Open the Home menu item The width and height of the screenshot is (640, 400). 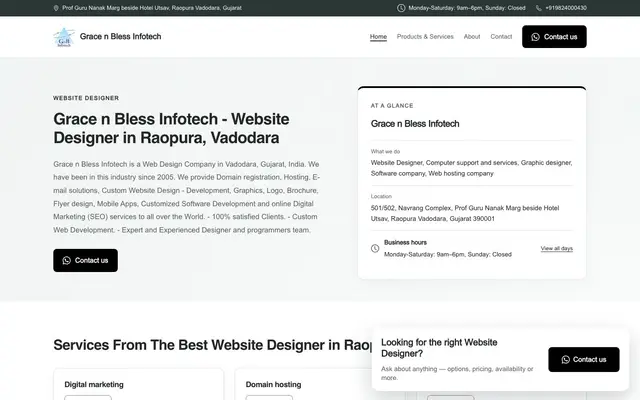[378, 37]
